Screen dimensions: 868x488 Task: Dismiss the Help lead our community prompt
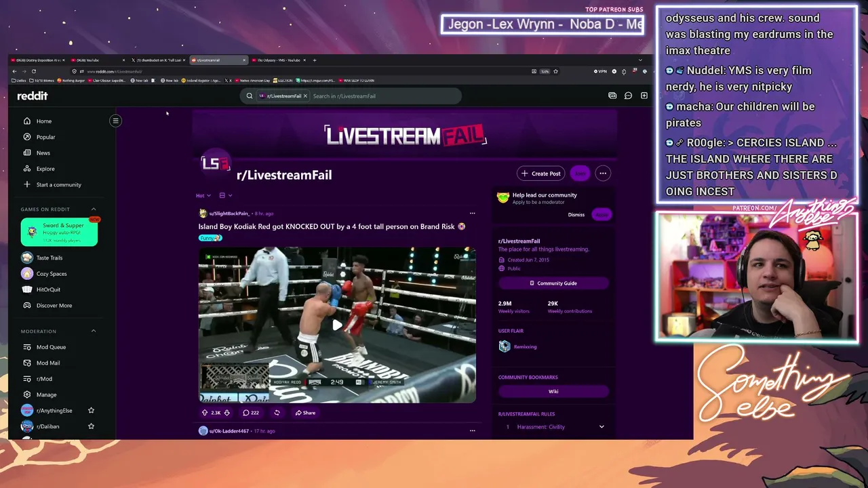tap(576, 214)
